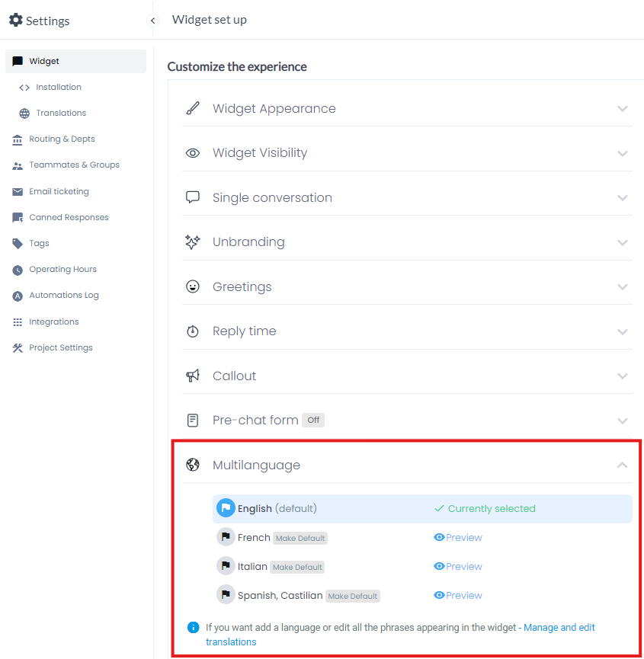Preview the Spanish, Castilian language

pyautogui.click(x=458, y=596)
